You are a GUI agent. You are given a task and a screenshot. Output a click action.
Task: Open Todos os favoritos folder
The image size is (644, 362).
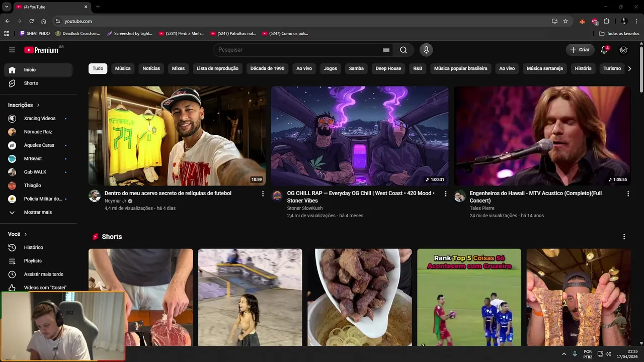pos(619,33)
